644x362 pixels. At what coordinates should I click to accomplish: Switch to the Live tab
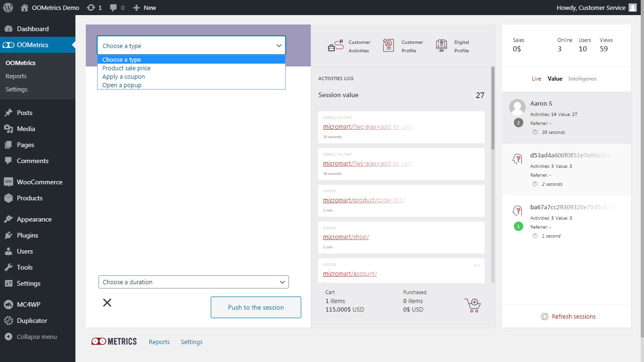[x=537, y=79]
